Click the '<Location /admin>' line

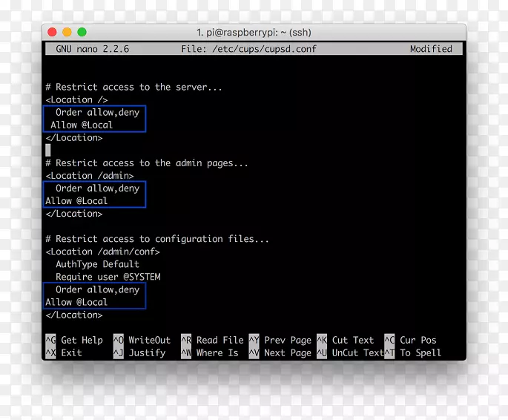(90, 176)
